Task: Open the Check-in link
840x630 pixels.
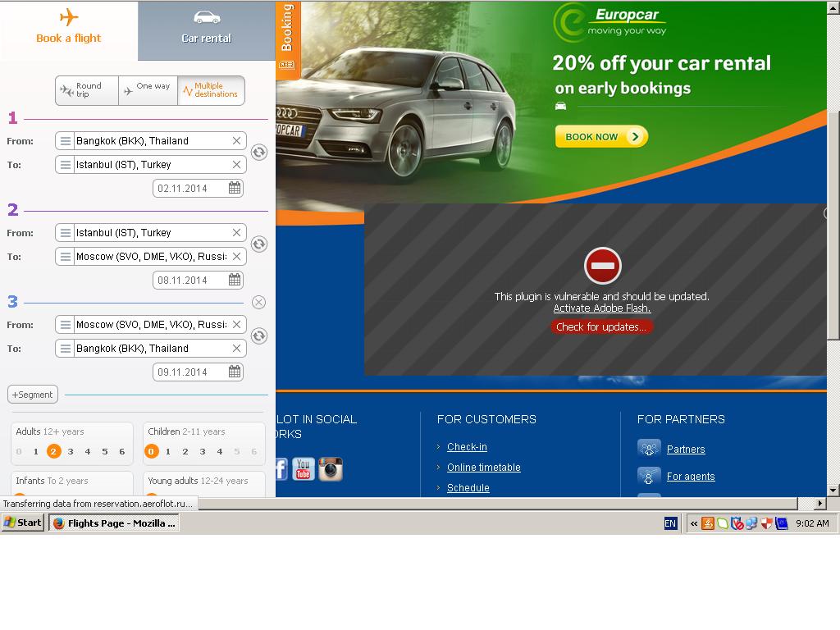Action: 467,447
